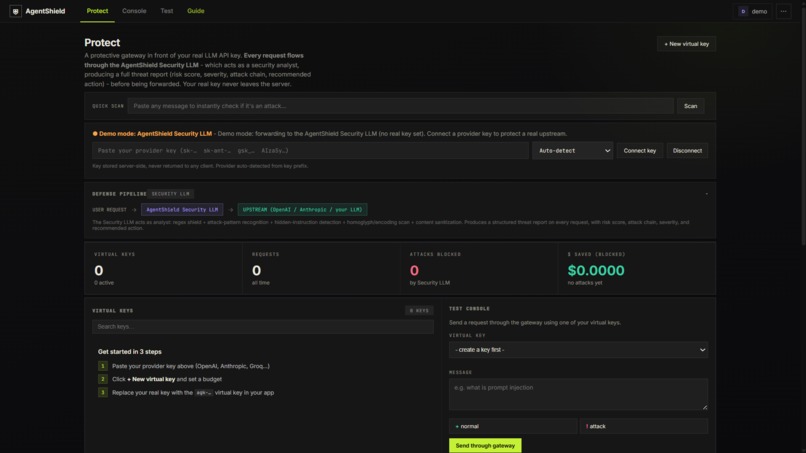
Task: Click the demo account avatar
Action: (x=743, y=11)
